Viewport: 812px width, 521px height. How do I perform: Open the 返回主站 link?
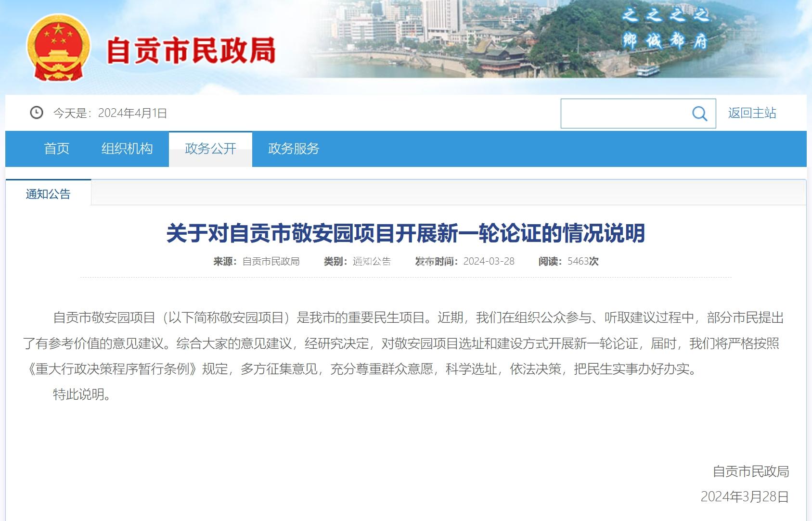(752, 113)
